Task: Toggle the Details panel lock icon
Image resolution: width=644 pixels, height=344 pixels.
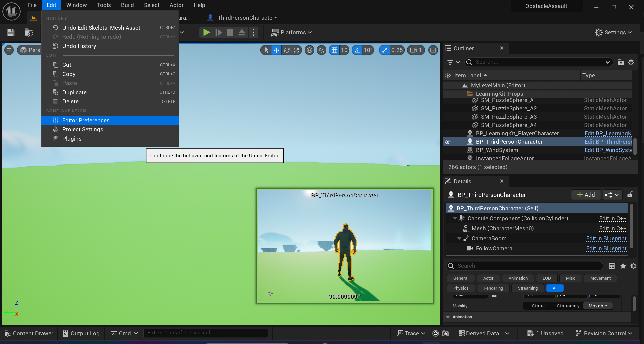Action: point(630,195)
